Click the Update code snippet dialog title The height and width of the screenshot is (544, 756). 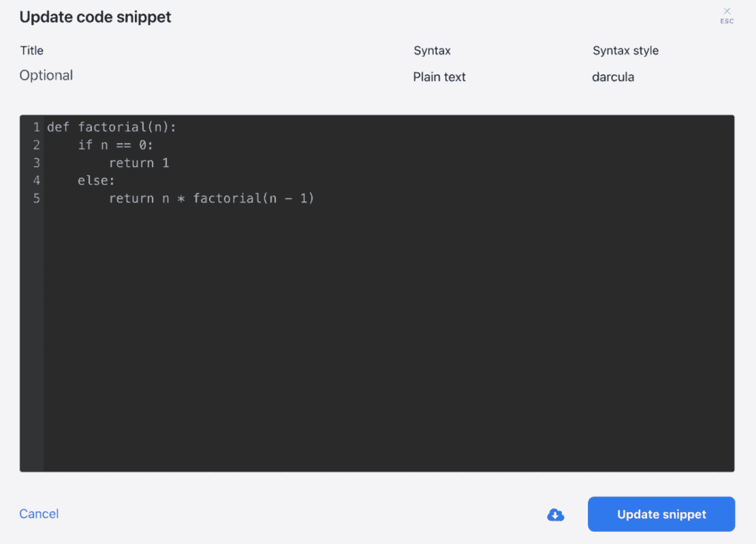95,17
